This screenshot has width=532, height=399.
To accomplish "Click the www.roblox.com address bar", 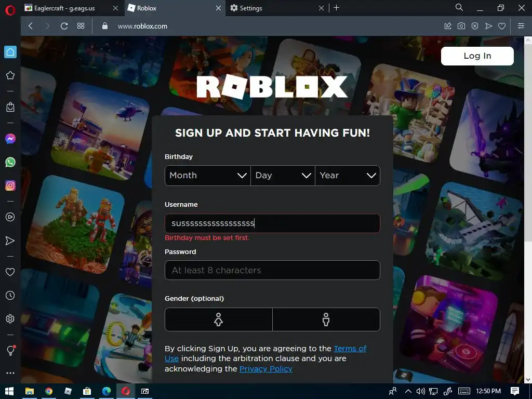I will click(x=142, y=26).
